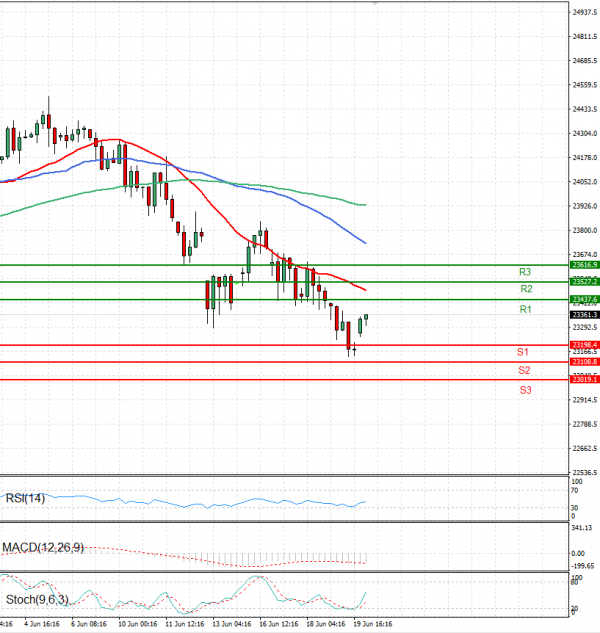This screenshot has height=633, width=600.
Task: Click the 19 Jun 16:16 date label
Action: [372, 624]
